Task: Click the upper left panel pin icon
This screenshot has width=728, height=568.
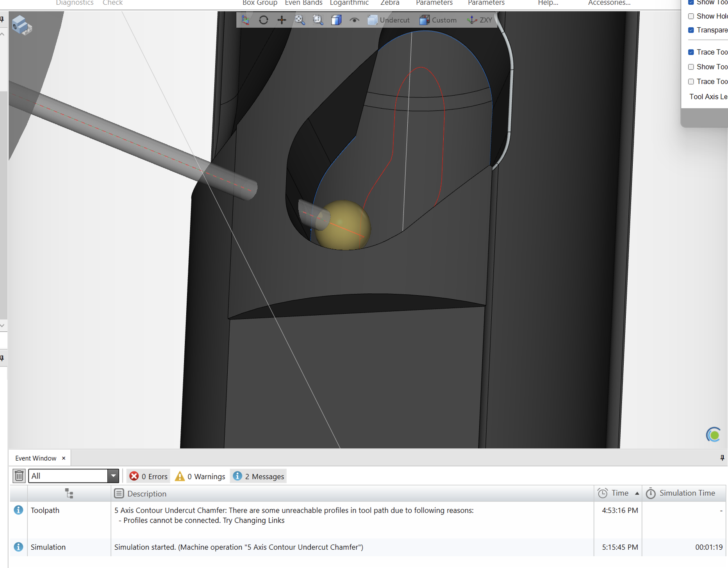Action: coord(2,19)
